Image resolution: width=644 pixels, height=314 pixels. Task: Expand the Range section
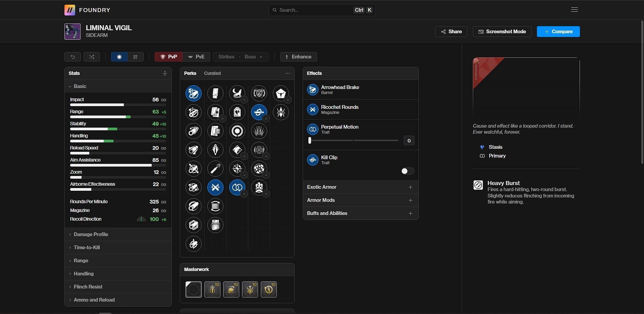[x=118, y=261]
